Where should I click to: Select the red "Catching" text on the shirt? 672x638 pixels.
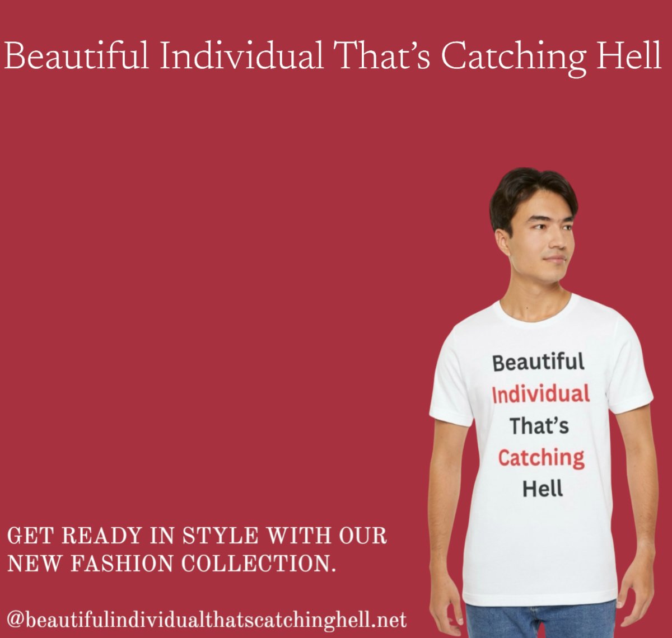[541, 458]
